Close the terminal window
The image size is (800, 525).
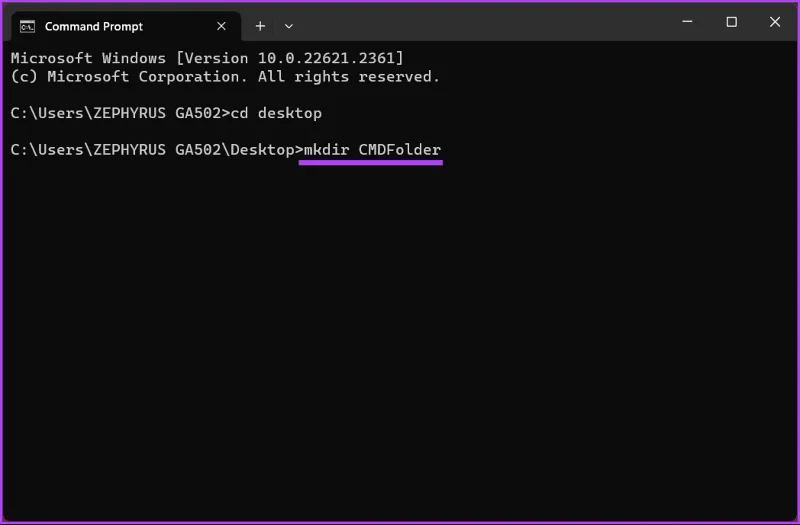(774, 22)
